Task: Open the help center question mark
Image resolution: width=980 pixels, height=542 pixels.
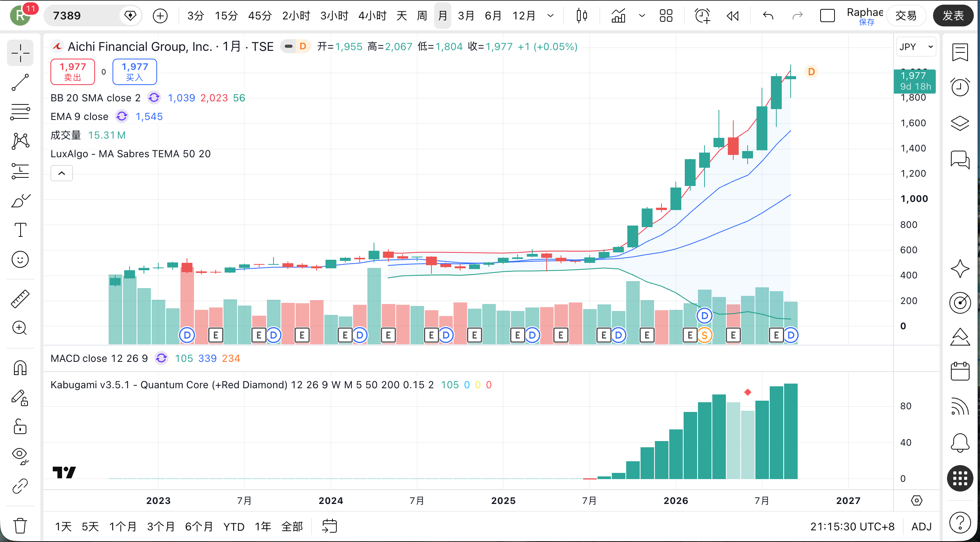Action: point(960,523)
